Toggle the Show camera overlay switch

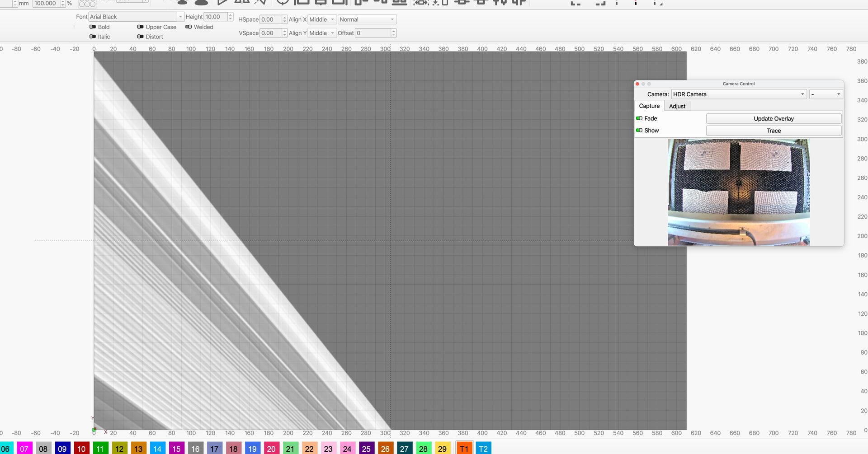click(x=639, y=131)
